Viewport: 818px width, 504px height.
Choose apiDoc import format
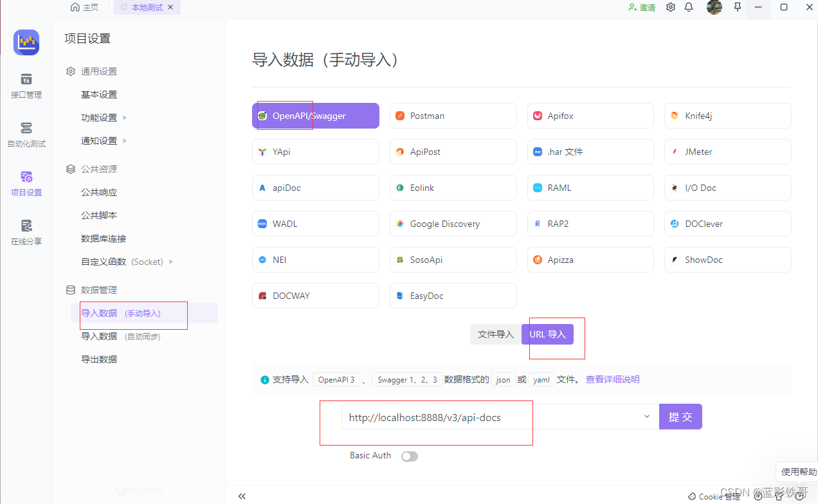pos(316,188)
